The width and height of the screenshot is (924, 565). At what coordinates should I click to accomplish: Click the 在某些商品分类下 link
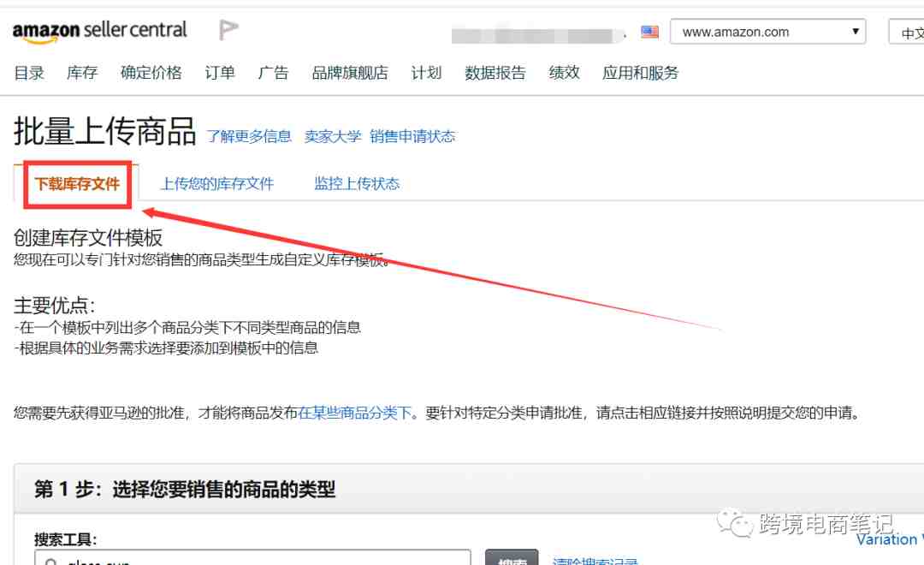[355, 413]
